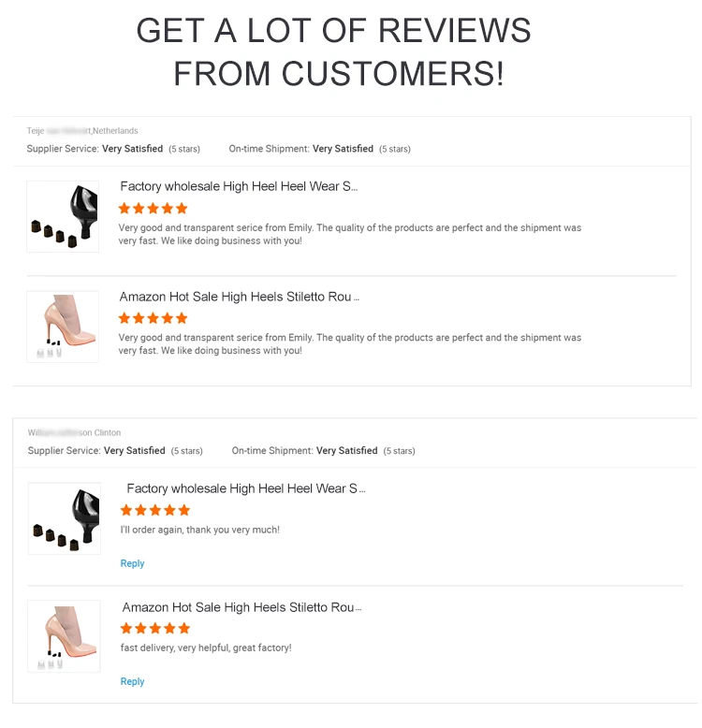The image size is (702, 728).
Task: Click the first review's black heel cap thumbnail
Action: 63,217
